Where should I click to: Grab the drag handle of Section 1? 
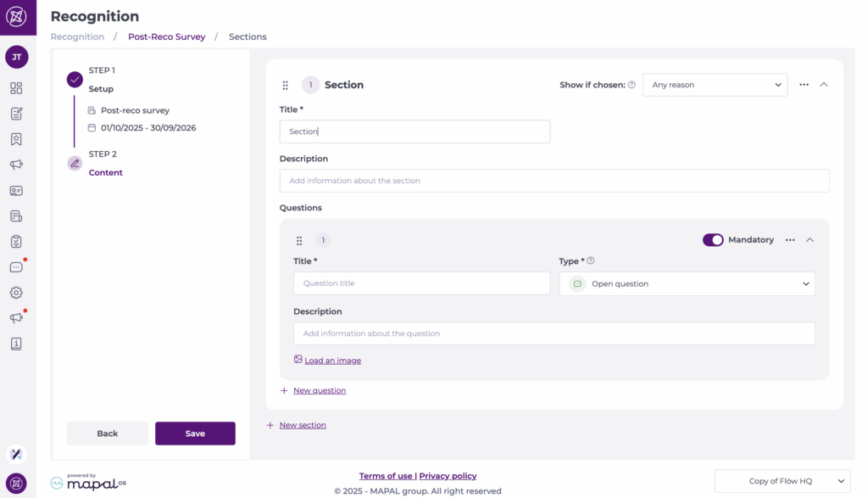pyautogui.click(x=286, y=85)
